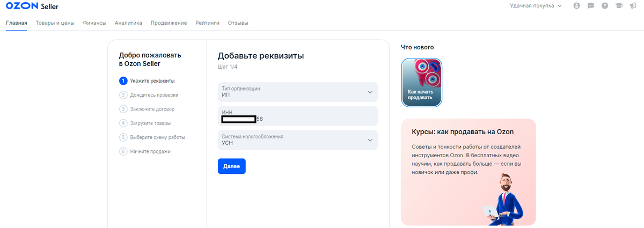The image size is (644, 228).
Task: Open the Тип организации dropdown
Action: [x=298, y=92]
